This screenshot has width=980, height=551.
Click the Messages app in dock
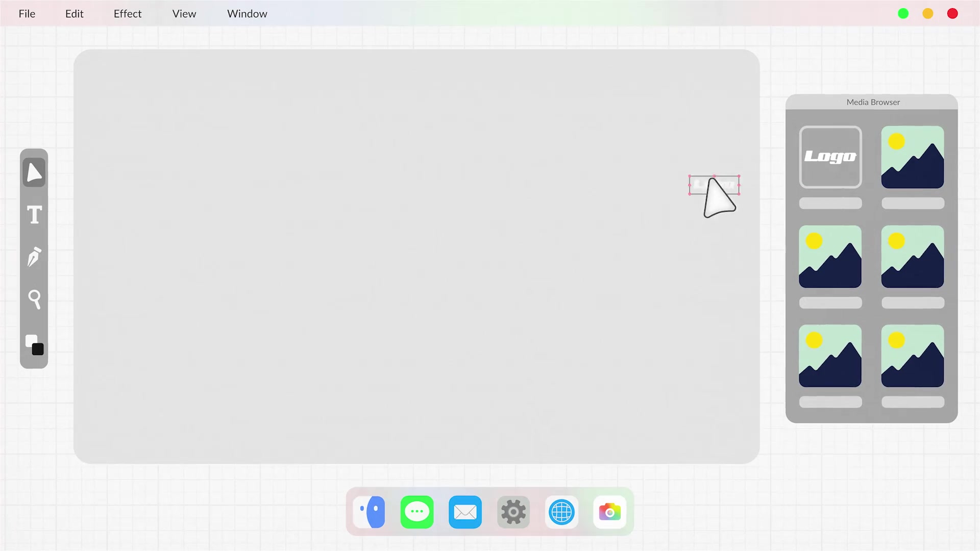tap(418, 511)
